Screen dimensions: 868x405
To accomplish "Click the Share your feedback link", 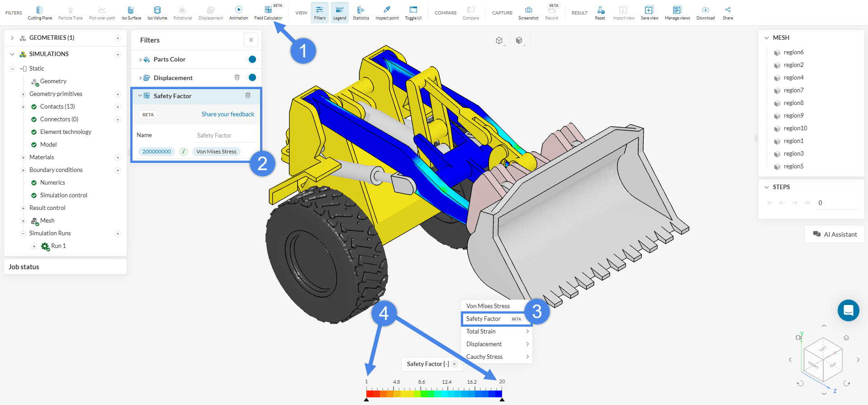I will [x=228, y=114].
